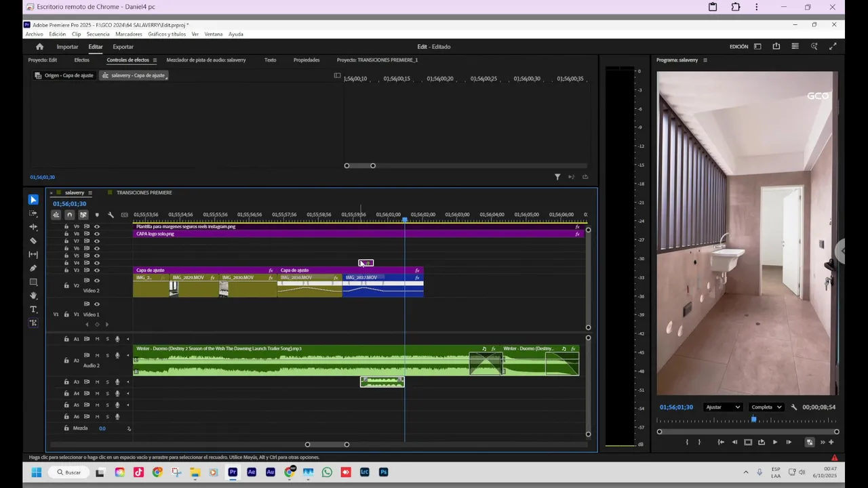This screenshot has width=868, height=488.
Task: Select the Track Select Forward tool
Action: (x=33, y=213)
